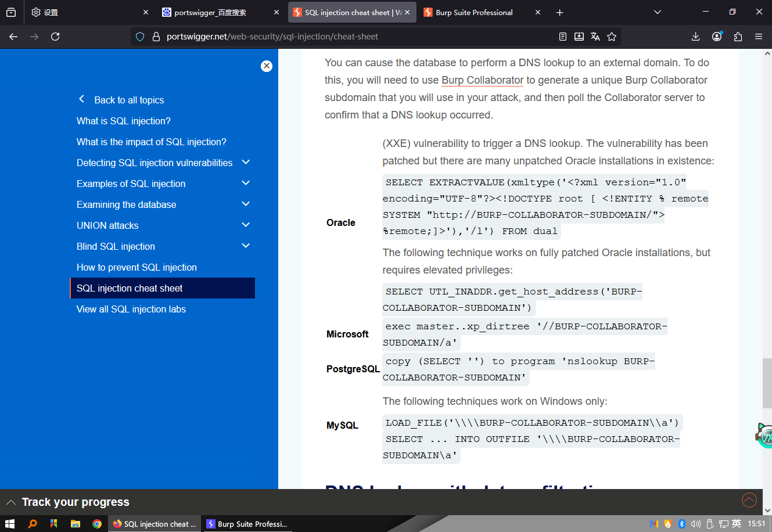Image resolution: width=772 pixels, height=532 pixels.
Task: Click the Oracle row label
Action: 341,222
